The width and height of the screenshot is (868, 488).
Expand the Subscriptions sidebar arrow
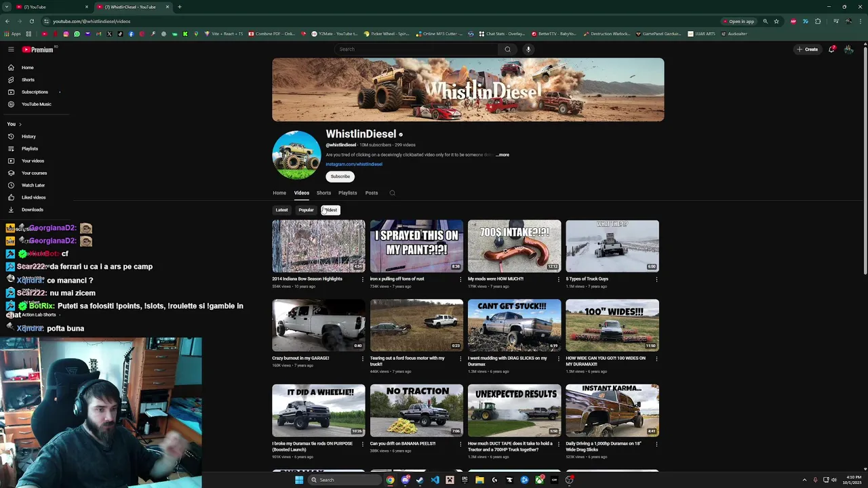(60, 92)
